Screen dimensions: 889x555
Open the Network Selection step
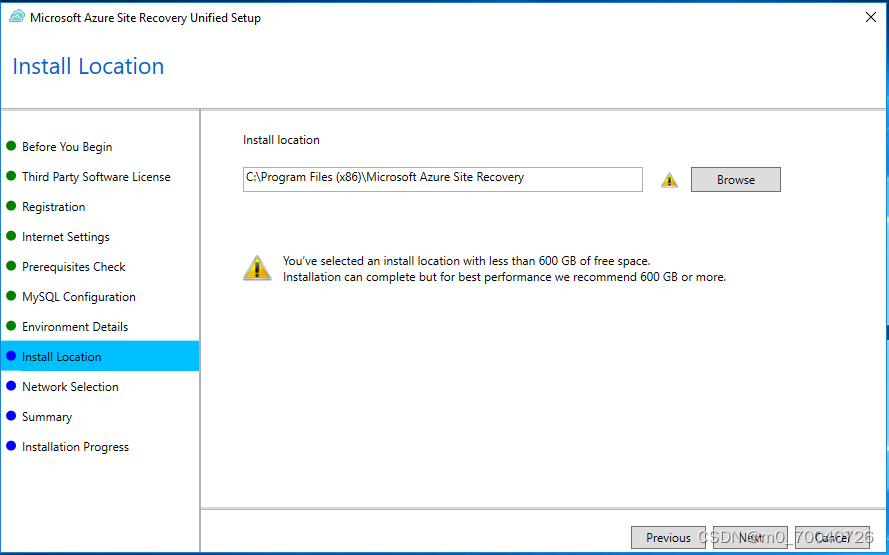pyautogui.click(x=70, y=387)
